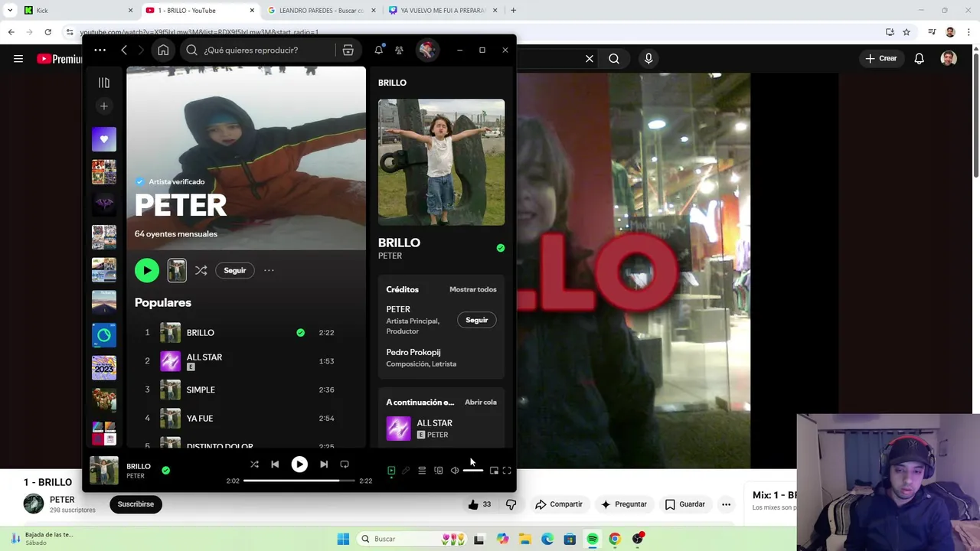Click Mostrar todos in Créditos
Screen dimensions: 980x551
[472, 289]
